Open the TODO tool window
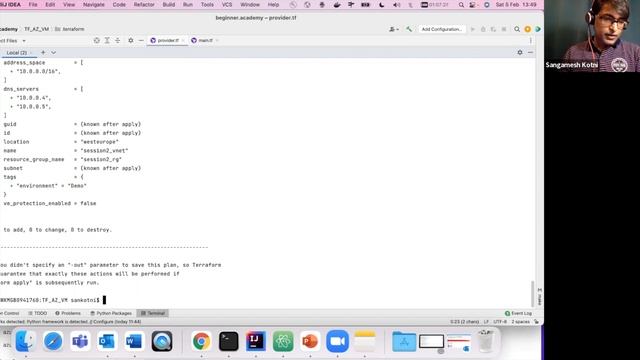Screen dimensions: 640x360 38,313
